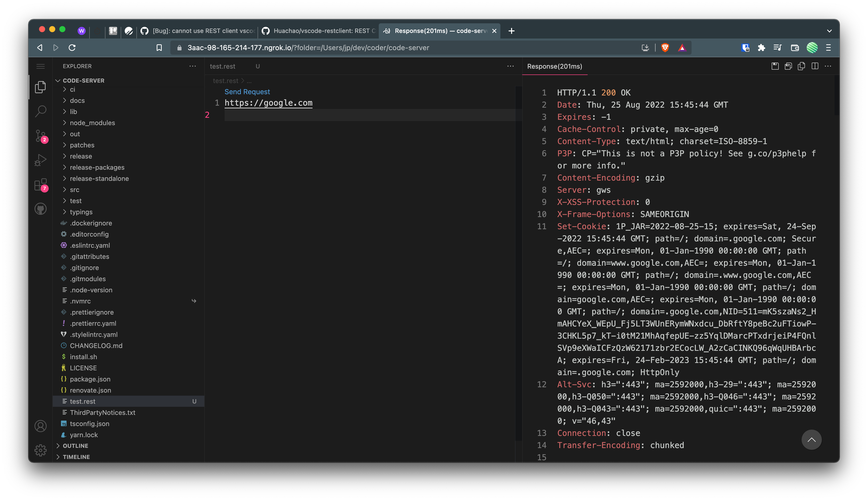Image resolution: width=868 pixels, height=500 pixels.
Task: Open the Accounts icon in activity bar
Action: (41, 426)
